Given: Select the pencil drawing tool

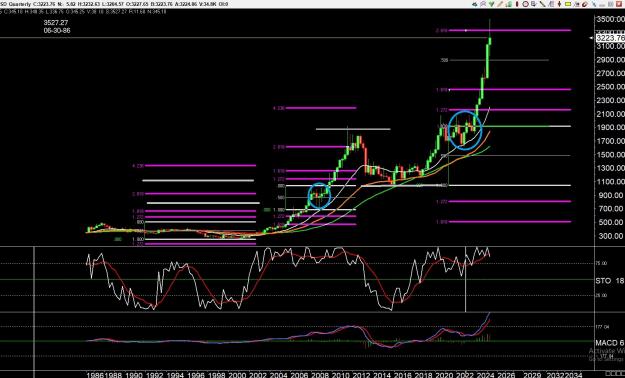Looking at the screenshot, I should [x=500, y=4].
